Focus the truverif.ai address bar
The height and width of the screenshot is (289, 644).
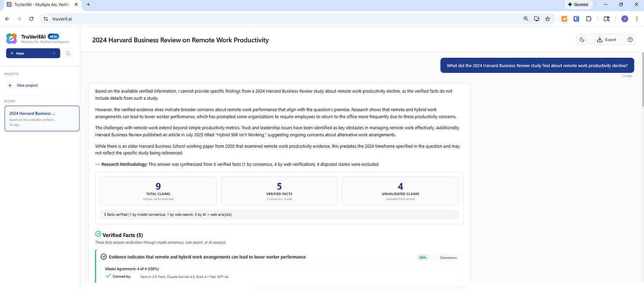tap(284, 19)
